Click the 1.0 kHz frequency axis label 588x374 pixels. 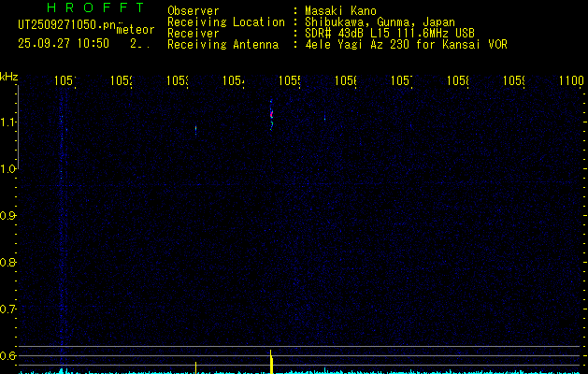[7, 169]
